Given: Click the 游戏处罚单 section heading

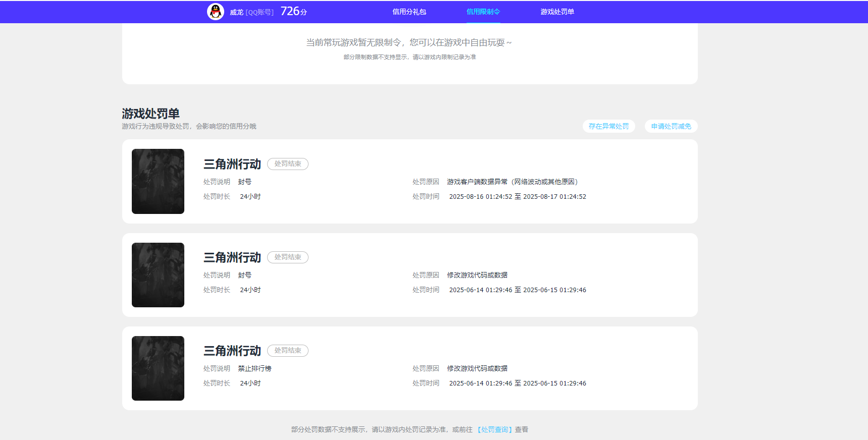Looking at the screenshot, I should (150, 114).
